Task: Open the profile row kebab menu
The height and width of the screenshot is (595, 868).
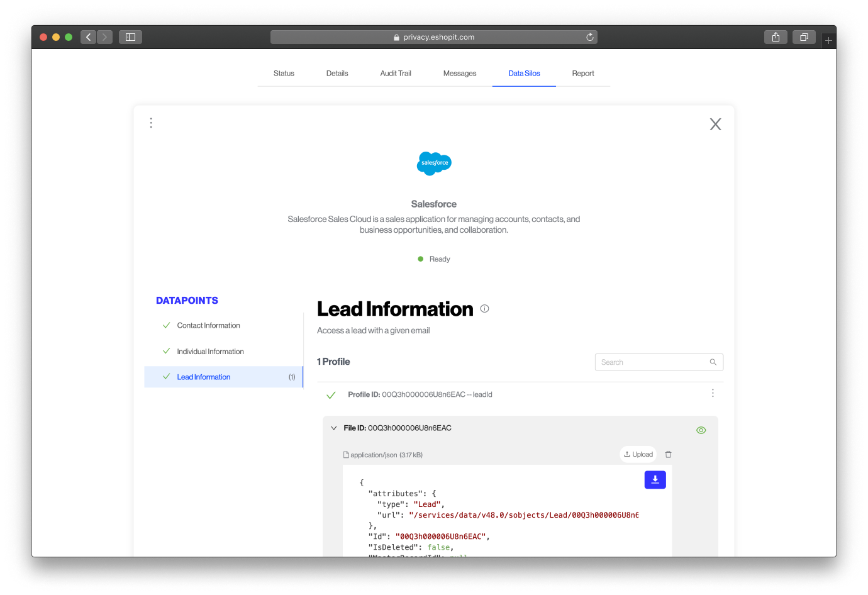Action: (713, 393)
